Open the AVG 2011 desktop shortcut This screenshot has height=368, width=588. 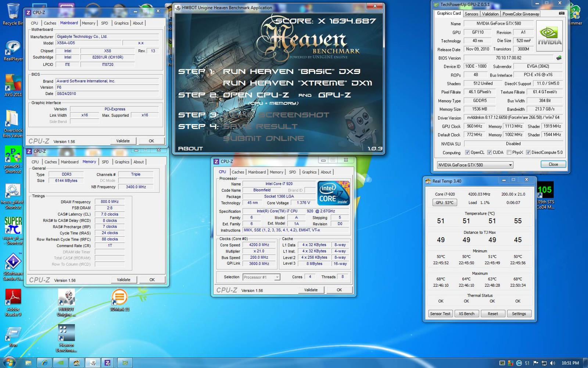[13, 86]
